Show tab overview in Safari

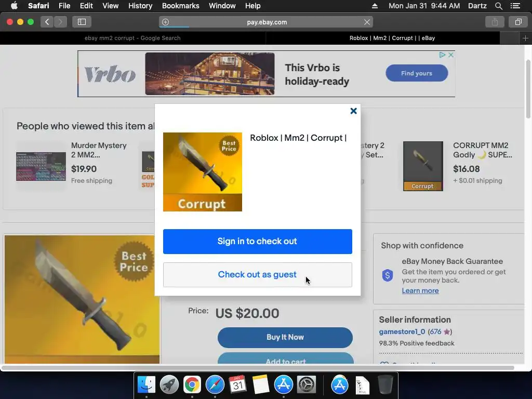(x=518, y=22)
